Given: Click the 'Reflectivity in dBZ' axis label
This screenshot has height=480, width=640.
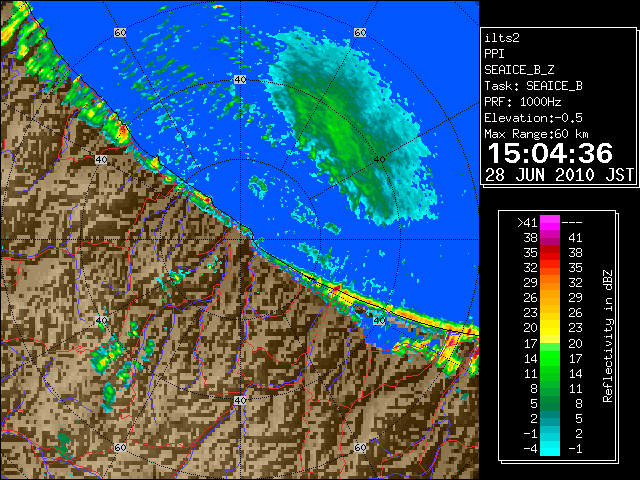Looking at the screenshot, I should click(x=608, y=336).
